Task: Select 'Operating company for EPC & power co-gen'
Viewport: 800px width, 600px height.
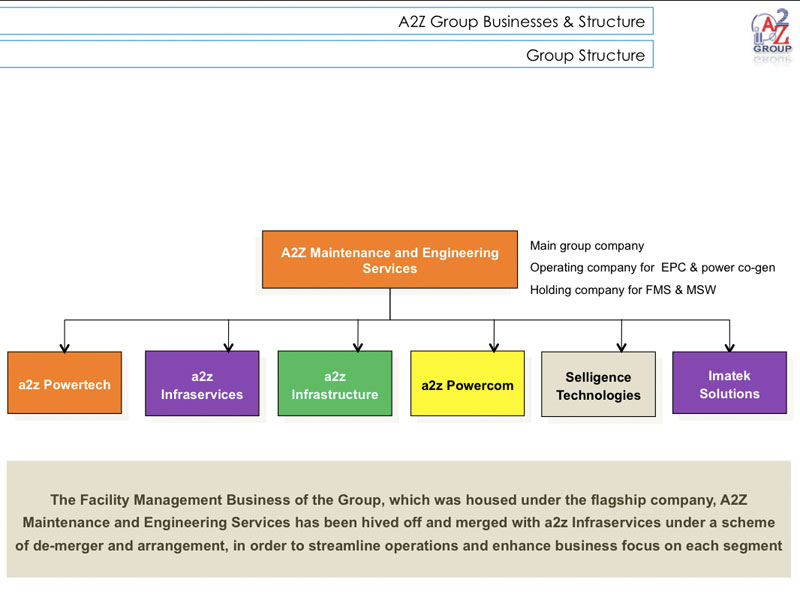Action: pos(653,268)
